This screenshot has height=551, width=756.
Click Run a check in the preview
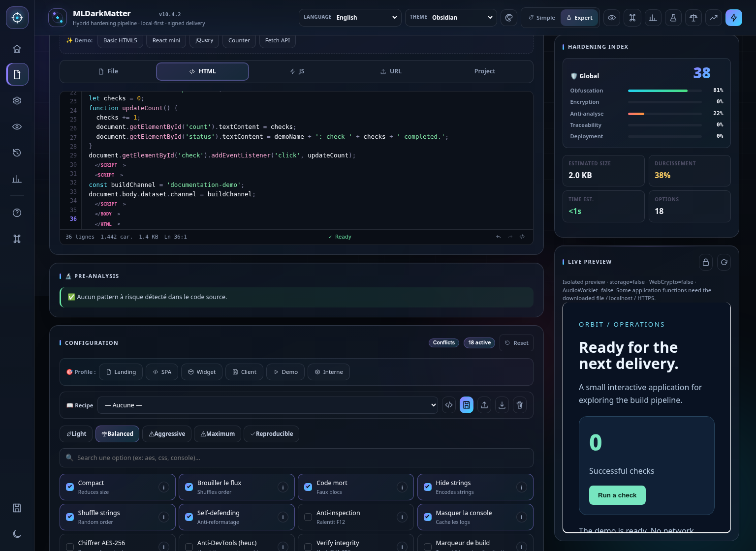(617, 495)
